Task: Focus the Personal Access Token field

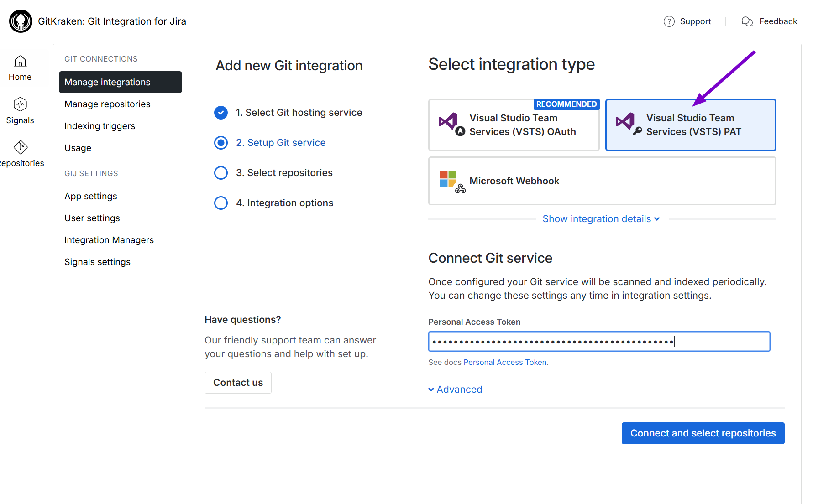Action: click(599, 342)
